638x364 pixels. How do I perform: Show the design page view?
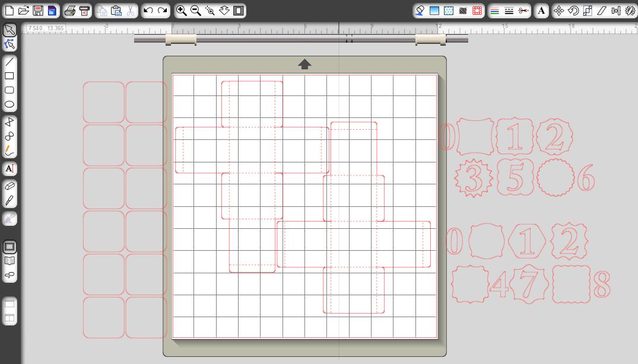(9, 247)
